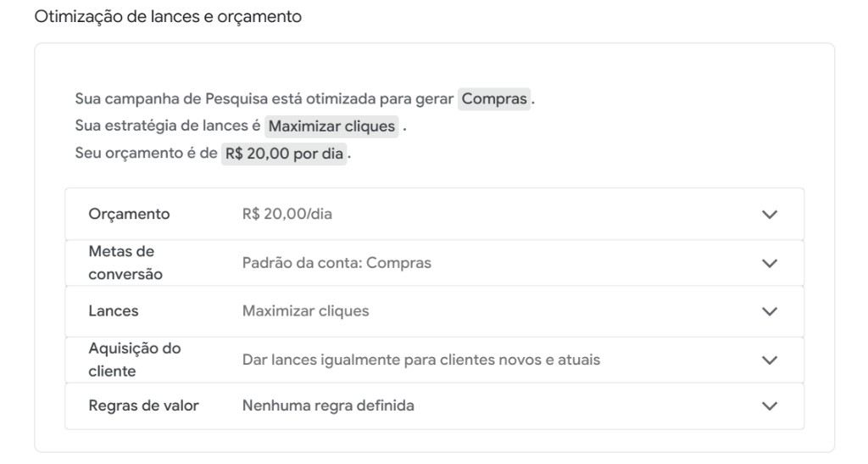The width and height of the screenshot is (868, 464).
Task: Click the Compras goal chip
Action: point(494,99)
